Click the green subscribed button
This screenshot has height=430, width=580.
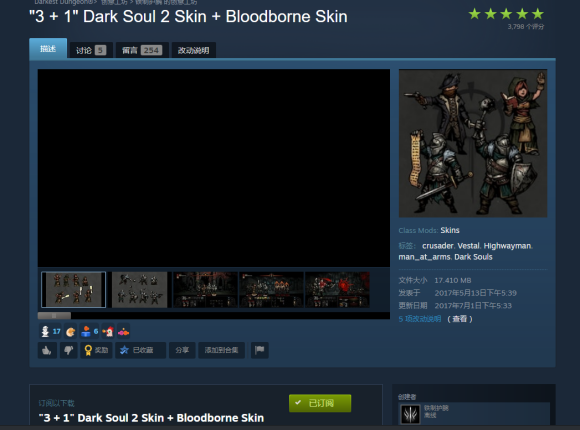320,403
